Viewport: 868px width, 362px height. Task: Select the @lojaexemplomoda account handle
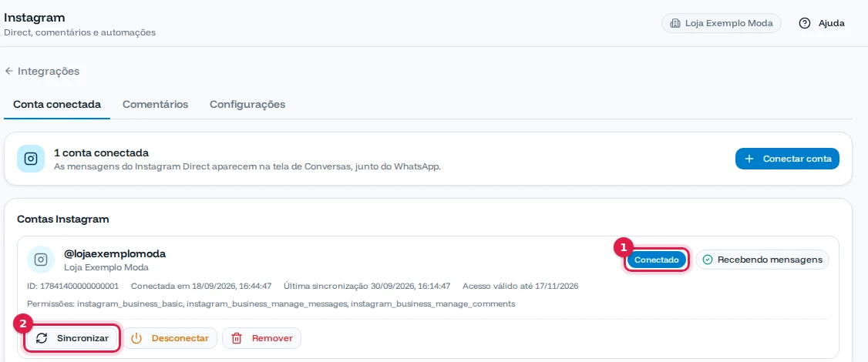pos(115,253)
